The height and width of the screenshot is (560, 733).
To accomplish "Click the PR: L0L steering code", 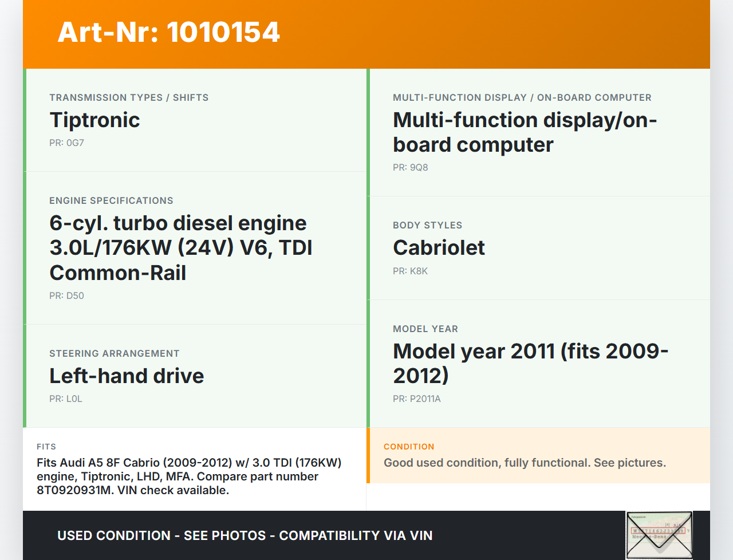I will pos(66,399).
